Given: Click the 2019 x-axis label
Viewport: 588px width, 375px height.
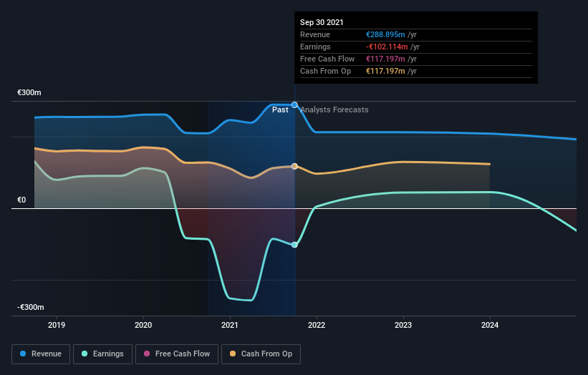Looking at the screenshot, I should point(57,325).
